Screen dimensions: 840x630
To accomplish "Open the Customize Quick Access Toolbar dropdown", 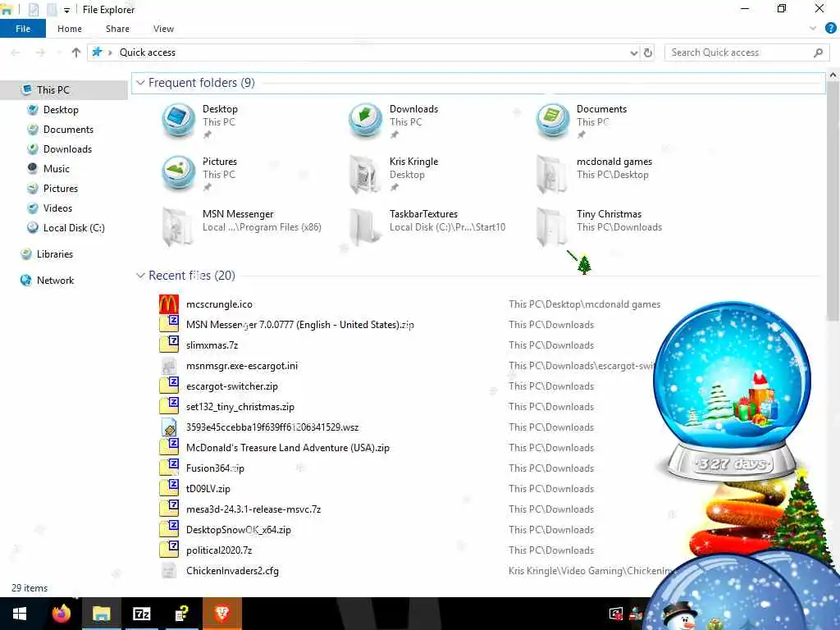I will click(x=66, y=10).
